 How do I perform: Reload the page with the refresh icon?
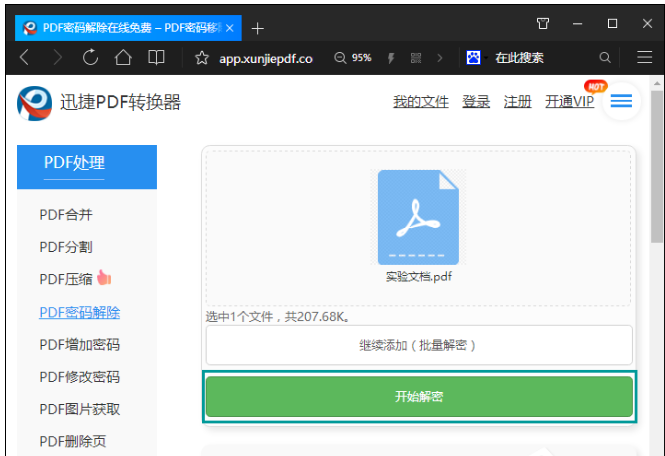[x=90, y=57]
